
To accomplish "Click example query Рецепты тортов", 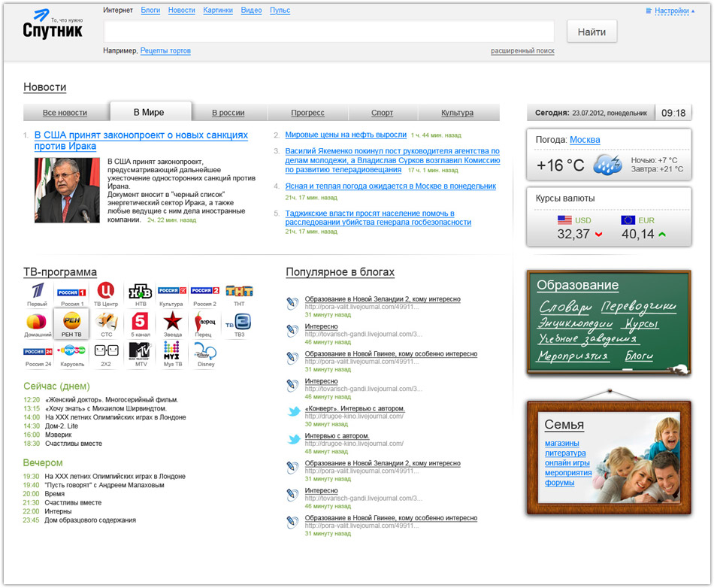I will (165, 50).
